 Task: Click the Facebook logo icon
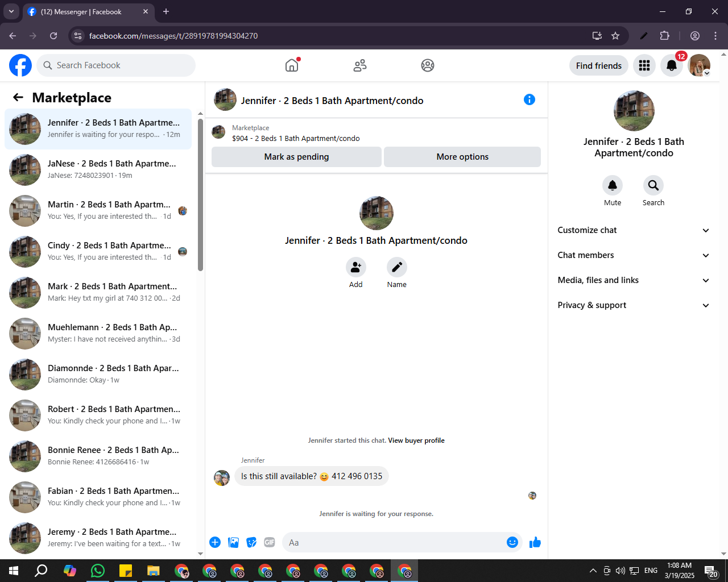tap(20, 65)
